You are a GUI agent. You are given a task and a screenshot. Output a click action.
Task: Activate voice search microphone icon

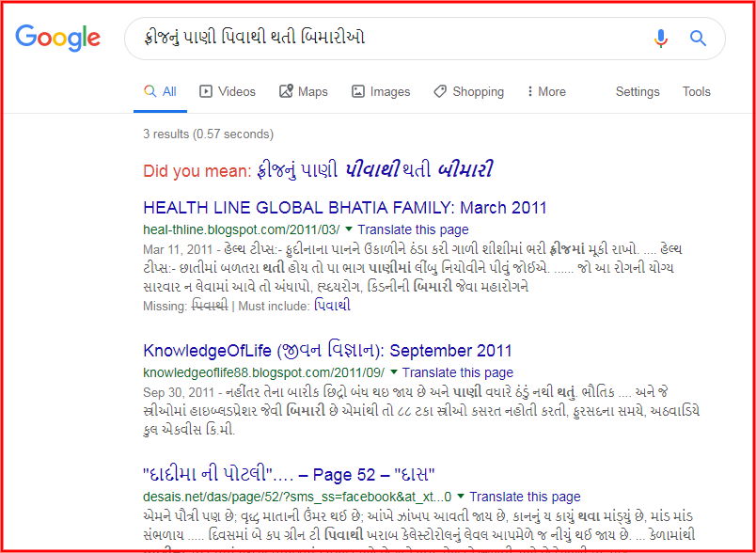click(x=661, y=38)
